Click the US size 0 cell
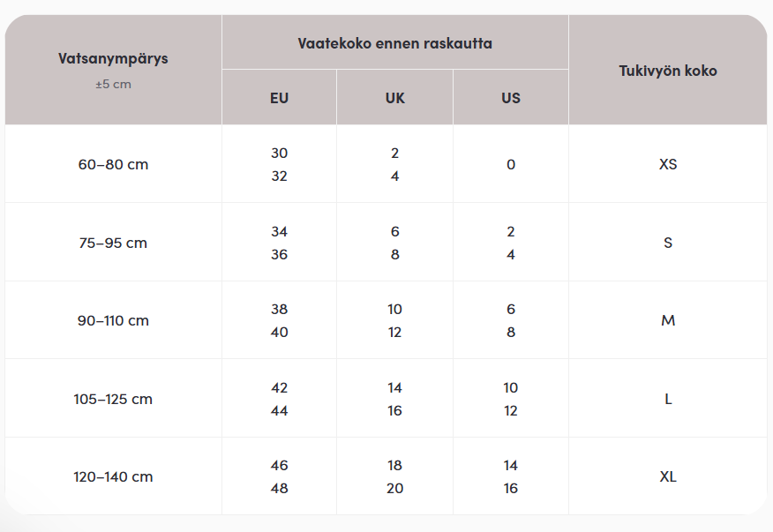This screenshot has height=532, width=773. click(x=511, y=165)
